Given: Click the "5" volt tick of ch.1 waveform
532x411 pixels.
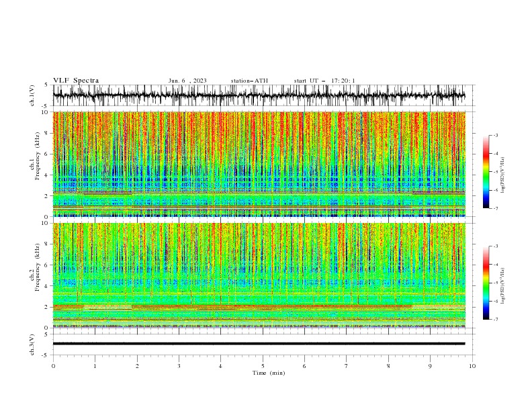Looking at the screenshot, I should (x=47, y=85).
